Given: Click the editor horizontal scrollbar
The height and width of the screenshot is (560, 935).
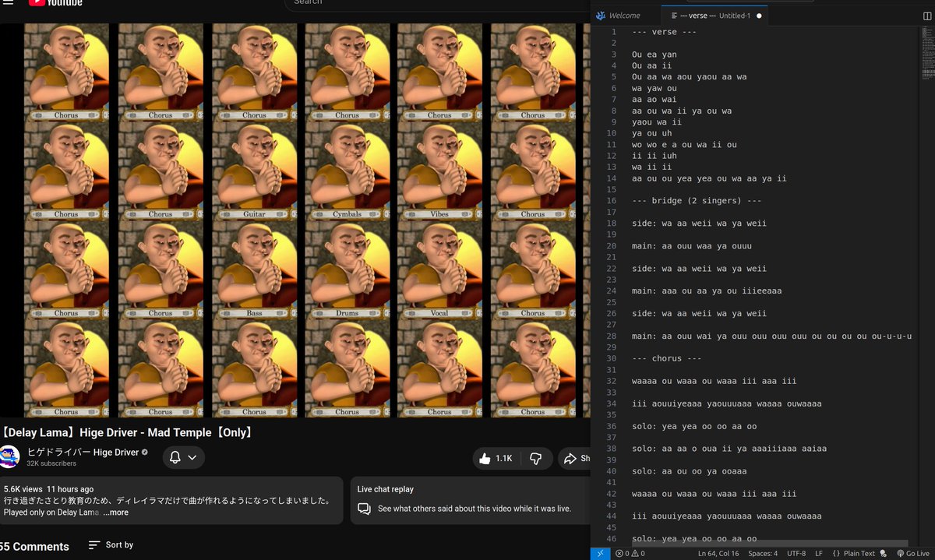Looking at the screenshot, I should (771, 543).
